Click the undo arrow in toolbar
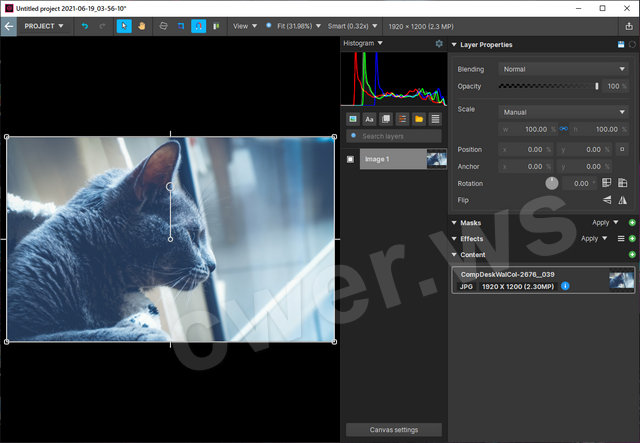The height and width of the screenshot is (443, 640). 84,25
